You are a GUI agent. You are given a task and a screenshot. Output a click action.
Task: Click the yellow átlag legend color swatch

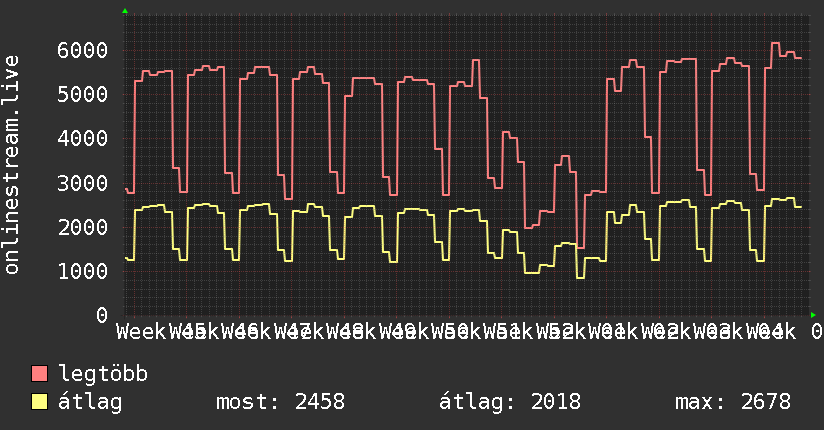click(40, 402)
